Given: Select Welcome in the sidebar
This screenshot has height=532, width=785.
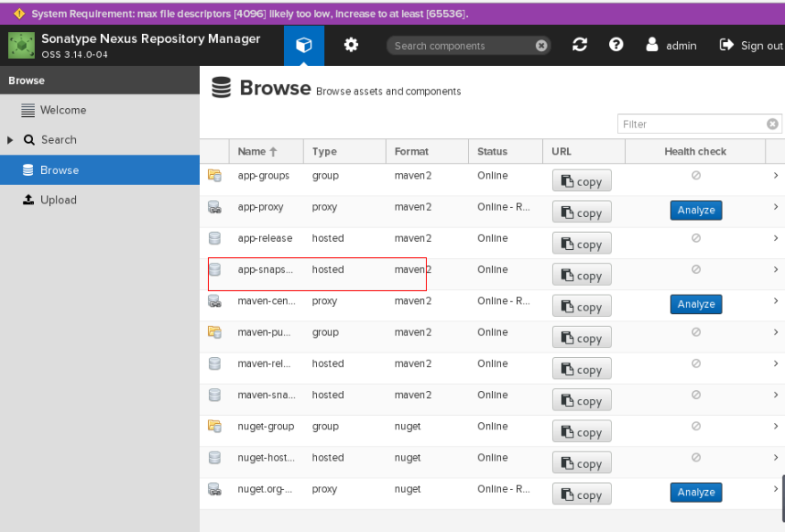Looking at the screenshot, I should pyautogui.click(x=63, y=110).
